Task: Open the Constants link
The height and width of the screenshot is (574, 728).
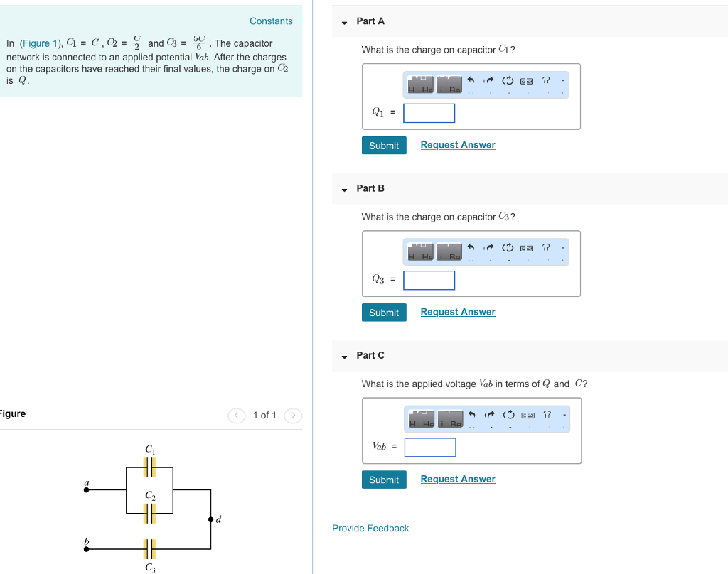Action: tap(271, 21)
